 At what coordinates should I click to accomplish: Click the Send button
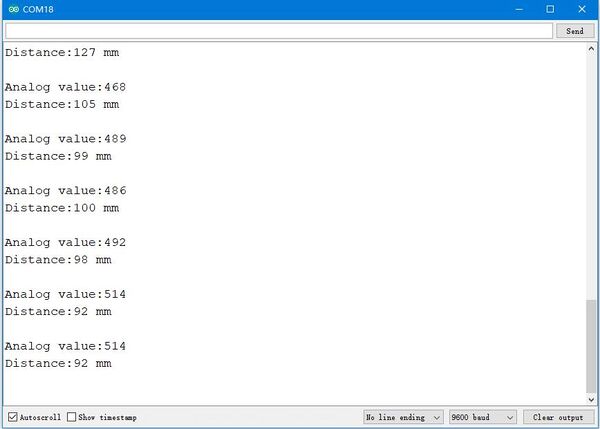(x=575, y=31)
